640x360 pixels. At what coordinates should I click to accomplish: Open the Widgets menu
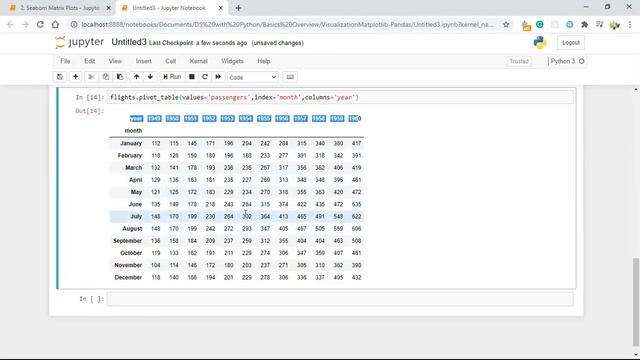click(232, 61)
